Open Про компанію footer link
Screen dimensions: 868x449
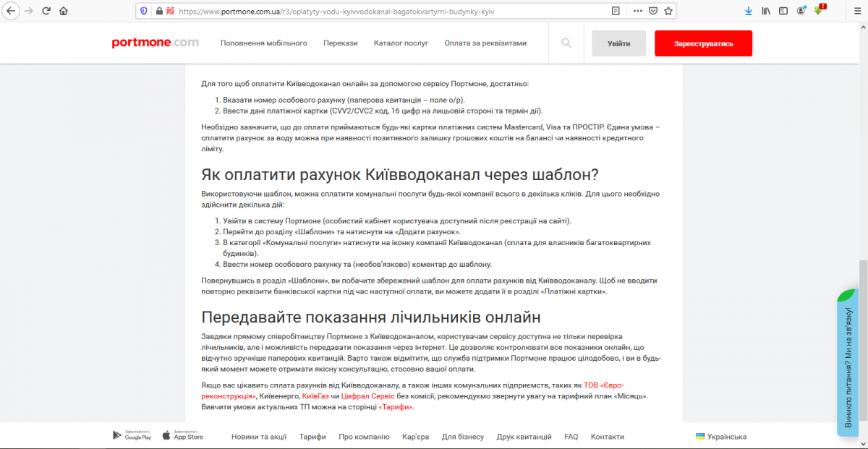coord(364,437)
